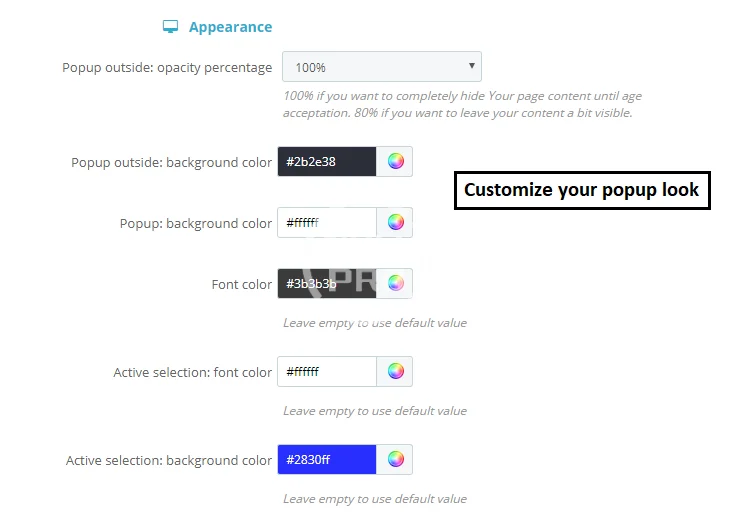Screen dimensions: 733x520
Task: Click the Appearance section heading
Action: point(230,27)
